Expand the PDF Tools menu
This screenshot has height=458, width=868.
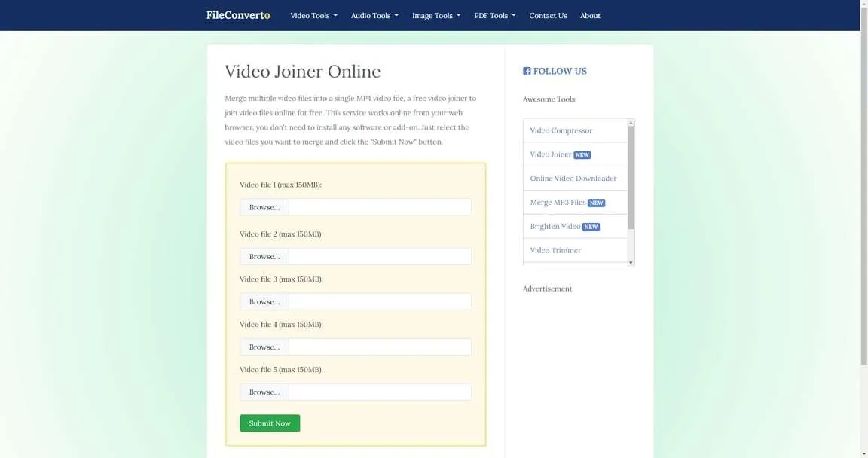495,16
